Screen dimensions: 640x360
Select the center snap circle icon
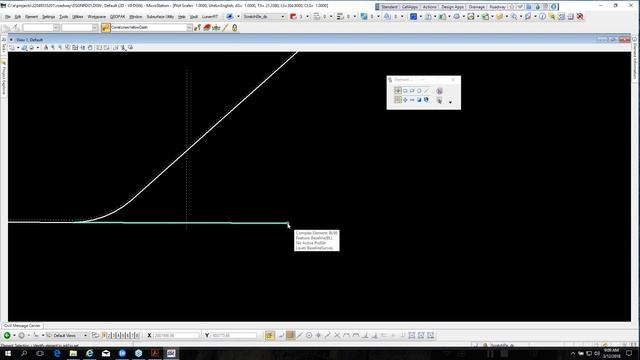coord(309,336)
